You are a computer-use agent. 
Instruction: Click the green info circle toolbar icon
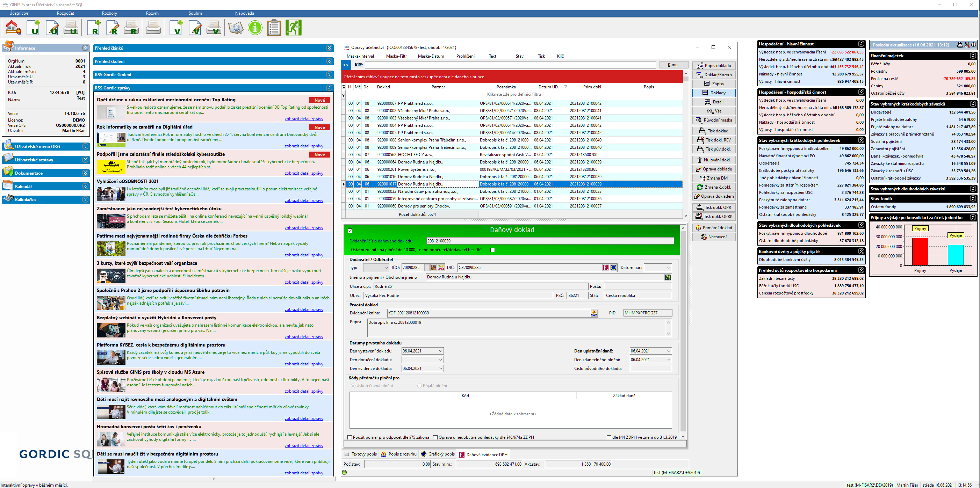(x=255, y=28)
